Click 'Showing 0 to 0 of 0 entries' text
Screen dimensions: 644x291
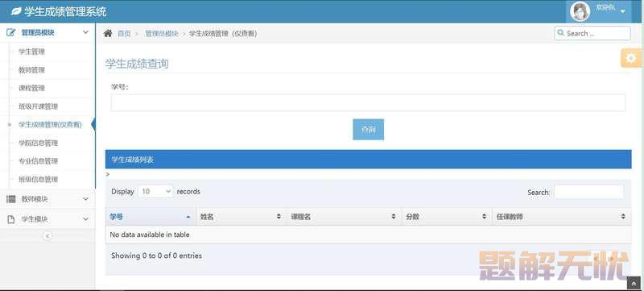(156, 256)
